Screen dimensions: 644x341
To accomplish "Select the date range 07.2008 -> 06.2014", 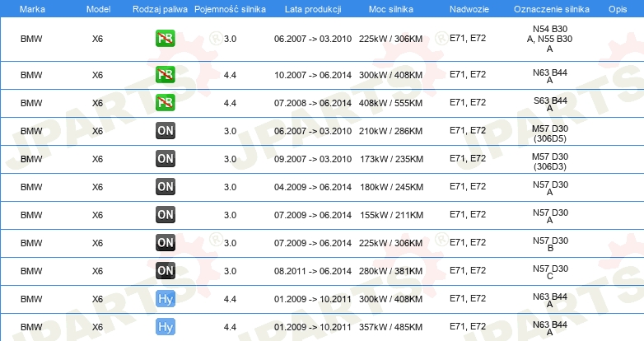I will click(313, 103).
